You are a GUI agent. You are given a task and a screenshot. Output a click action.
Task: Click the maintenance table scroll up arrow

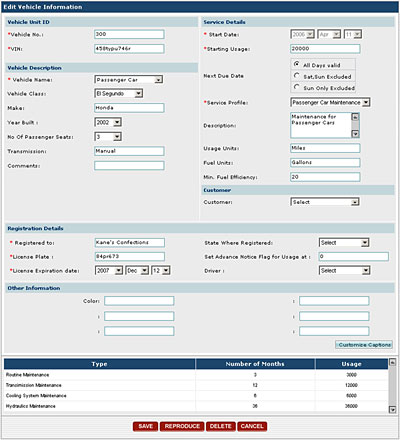click(x=392, y=362)
